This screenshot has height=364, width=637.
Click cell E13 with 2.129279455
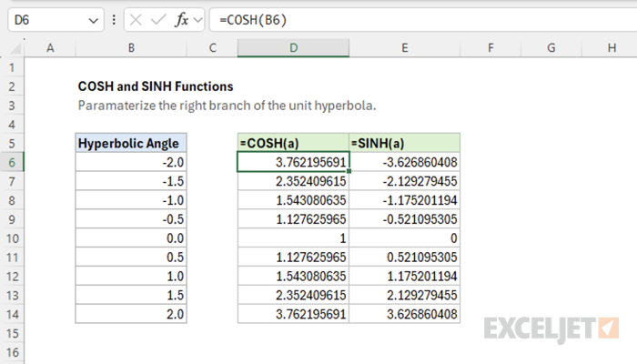[405, 296]
